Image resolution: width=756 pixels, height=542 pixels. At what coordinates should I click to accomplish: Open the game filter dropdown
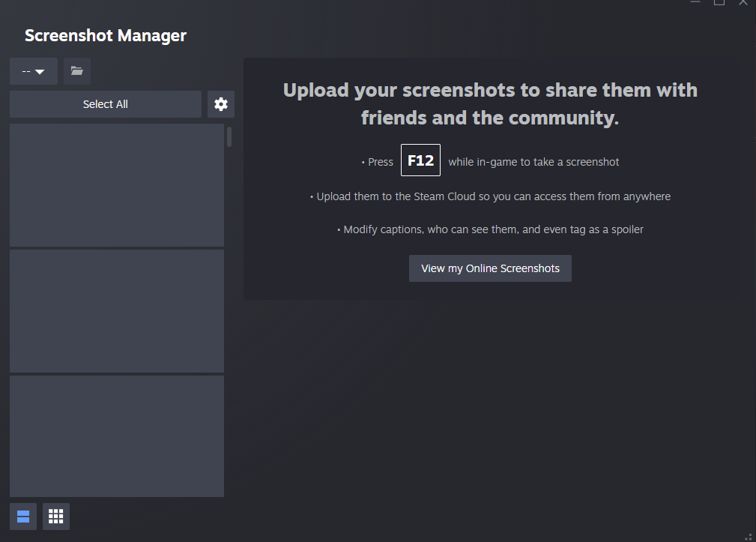33,71
